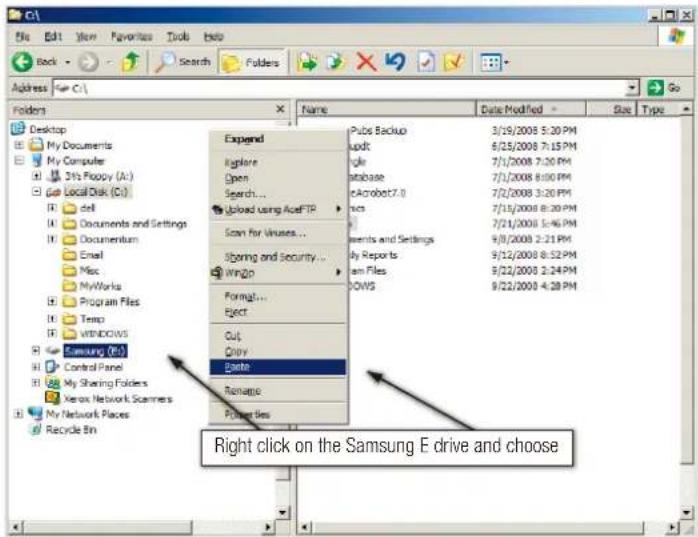Image resolution: width=698 pixels, height=537 pixels.
Task: Open the Tools menu
Action: point(178,37)
